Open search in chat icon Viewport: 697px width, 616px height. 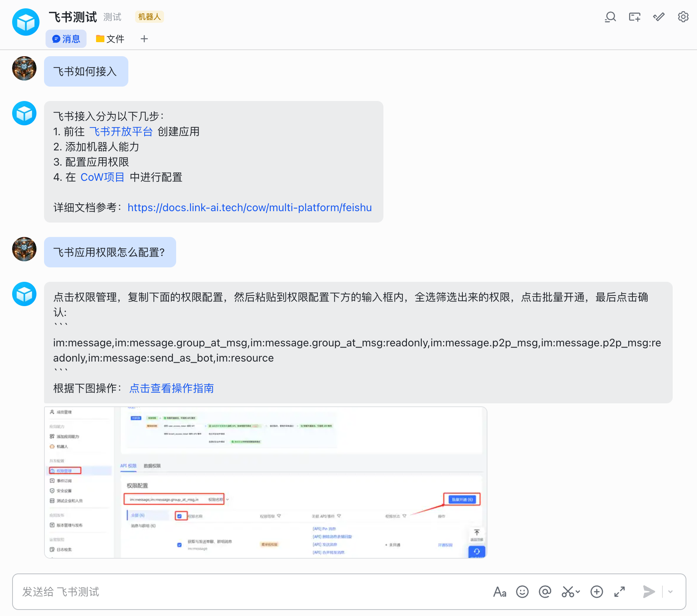pos(610,17)
